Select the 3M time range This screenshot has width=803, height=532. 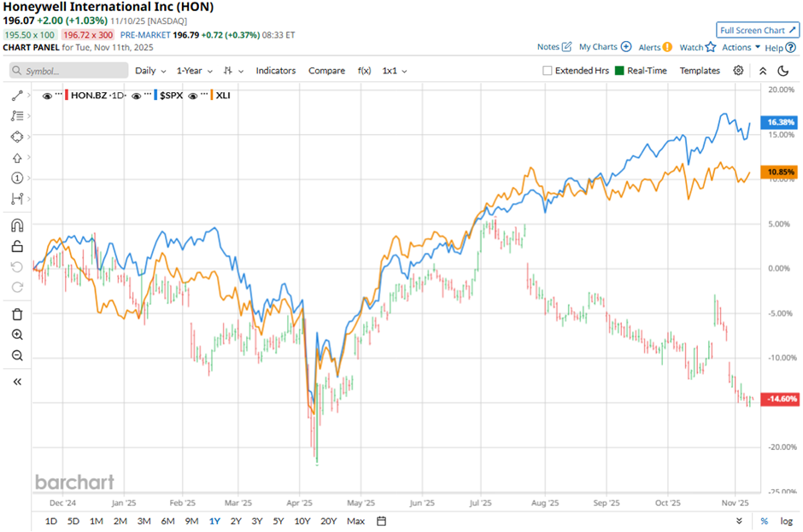(144, 521)
